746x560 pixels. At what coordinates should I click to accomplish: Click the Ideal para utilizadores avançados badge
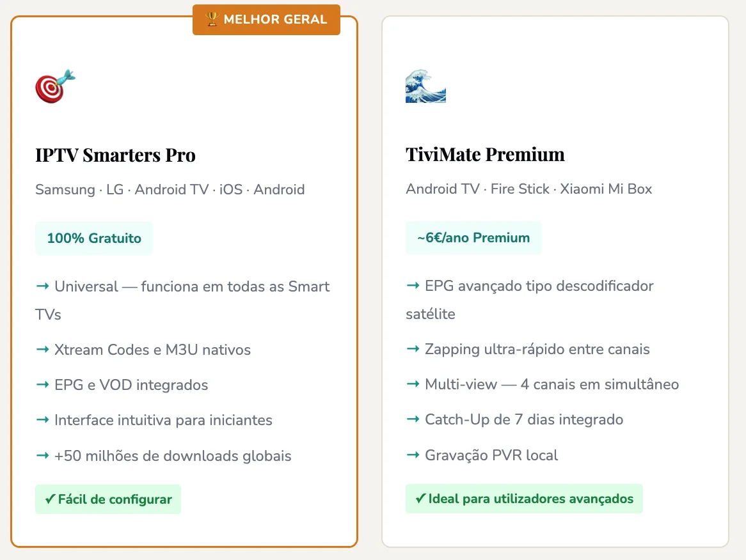pos(524,499)
